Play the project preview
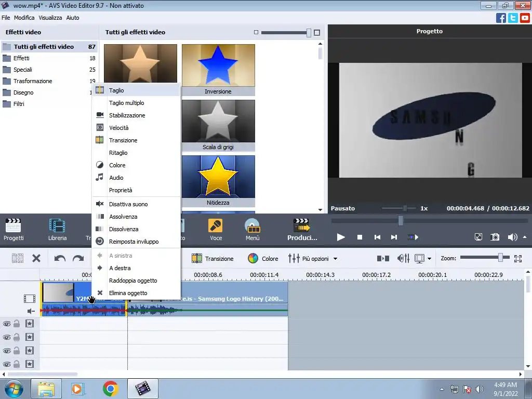Image resolution: width=532 pixels, height=399 pixels. [x=341, y=237]
